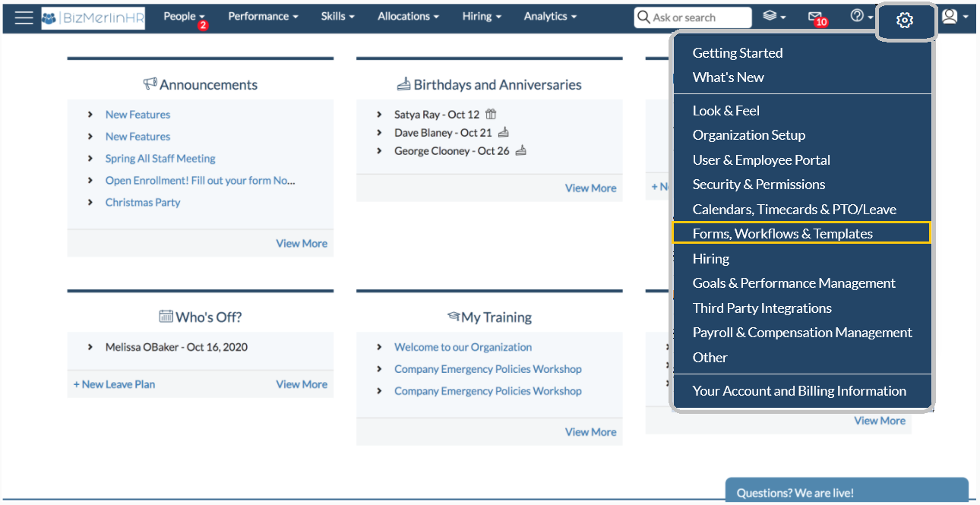This screenshot has height=505, width=980.
Task: Click George Clooney - Oct 26 entry
Action: point(451,151)
